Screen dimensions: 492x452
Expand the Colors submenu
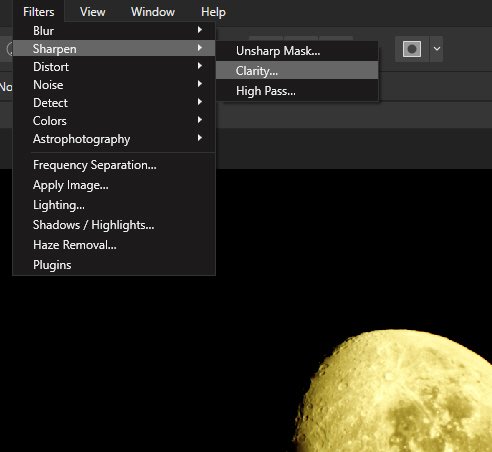click(x=114, y=121)
